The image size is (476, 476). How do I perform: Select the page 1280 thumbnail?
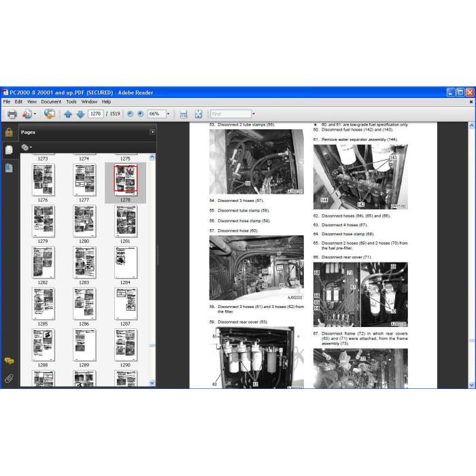coord(84,221)
